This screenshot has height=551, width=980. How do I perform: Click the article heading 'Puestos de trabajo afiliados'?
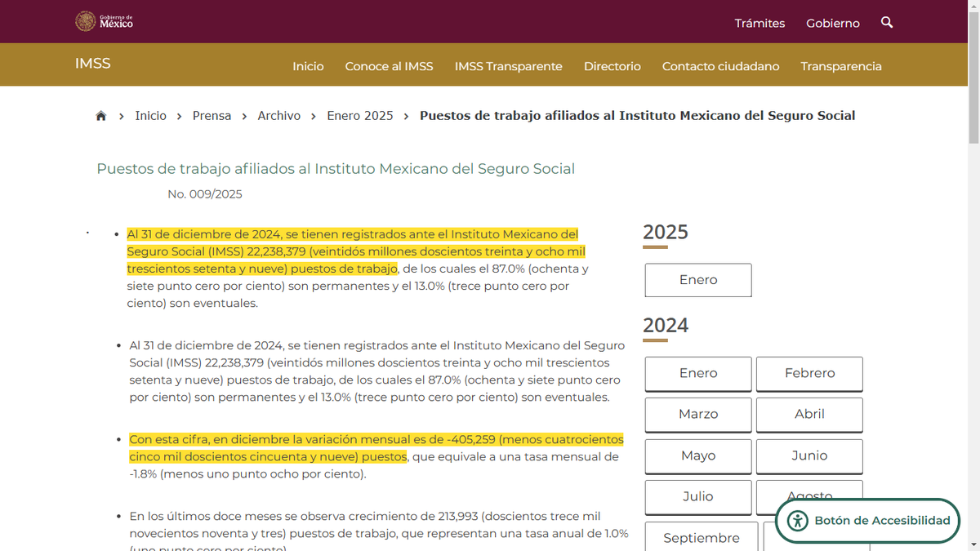[336, 169]
